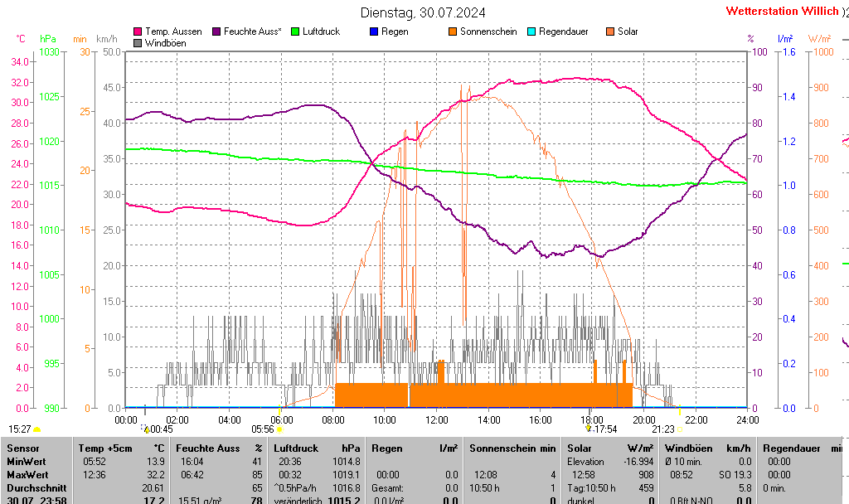Click the Windböen legend label
Screen dimensions: 849x504
pyautogui.click(x=165, y=43)
